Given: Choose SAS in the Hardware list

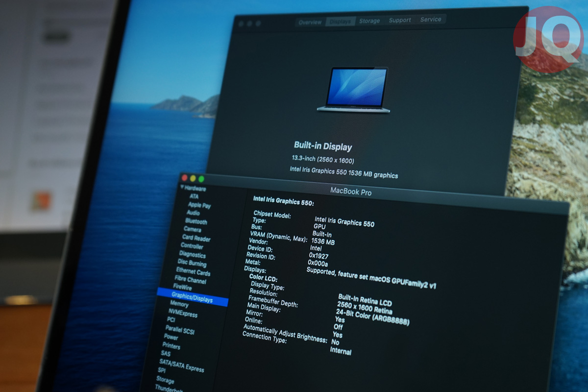Looking at the screenshot, I should (166, 353).
